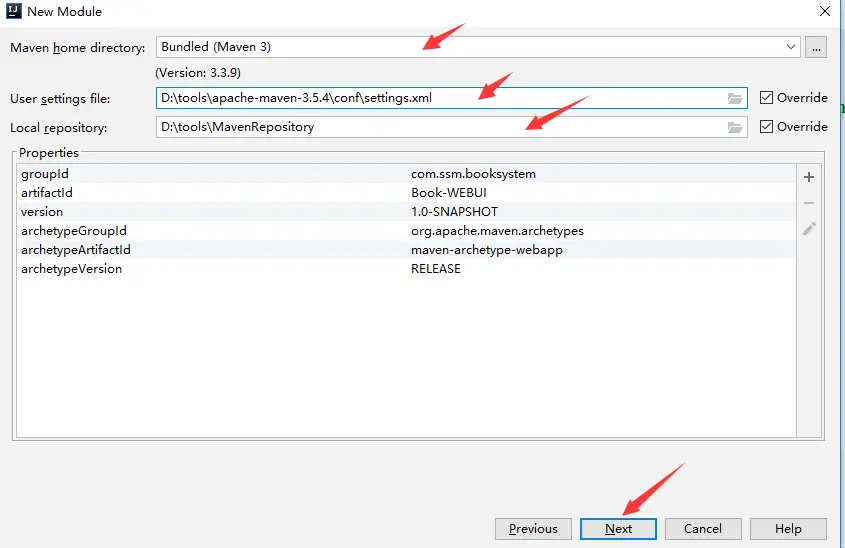Click the Cancel button
845x548 pixels.
click(703, 529)
